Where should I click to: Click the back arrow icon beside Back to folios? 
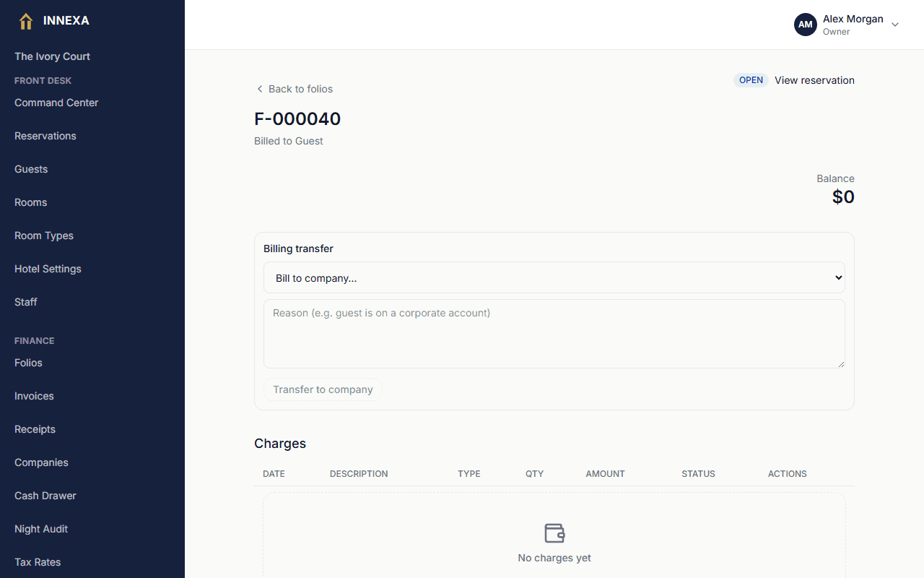260,89
